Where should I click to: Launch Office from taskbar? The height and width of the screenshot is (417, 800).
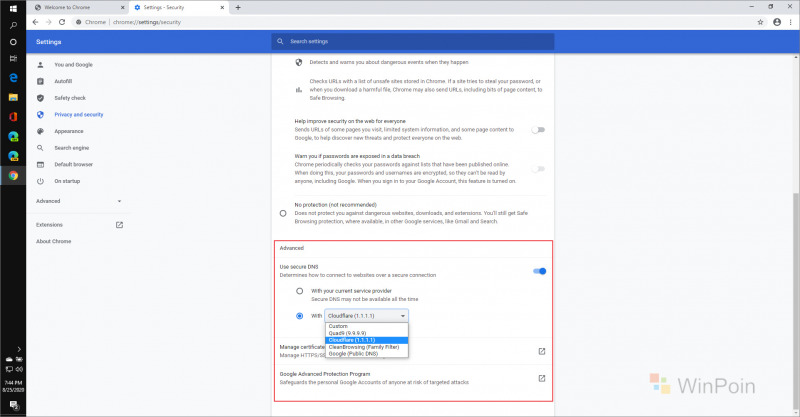[13, 116]
